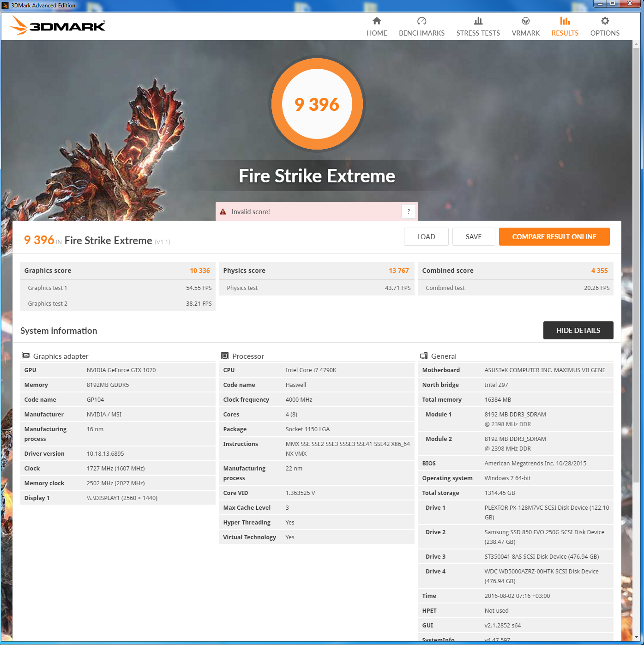Image resolution: width=644 pixels, height=645 pixels.
Task: Go to the HOME tab
Action: (377, 27)
